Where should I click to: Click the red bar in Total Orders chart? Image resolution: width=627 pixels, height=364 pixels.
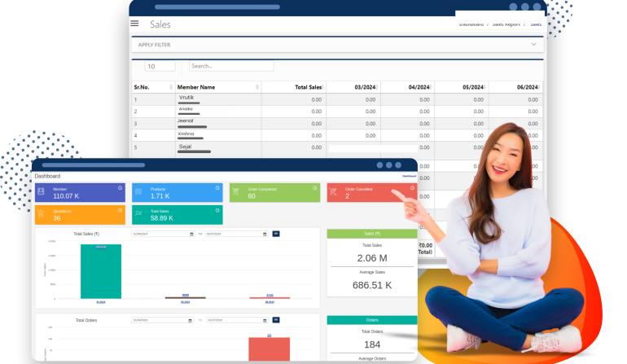(x=269, y=349)
